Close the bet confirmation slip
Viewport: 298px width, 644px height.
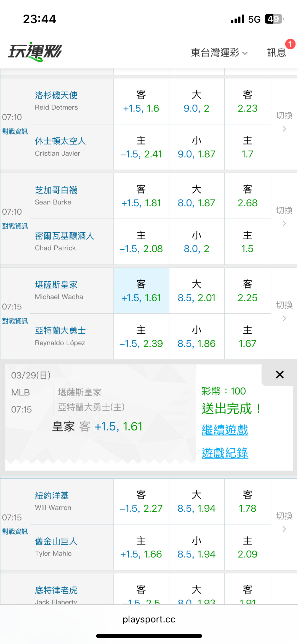point(279,374)
